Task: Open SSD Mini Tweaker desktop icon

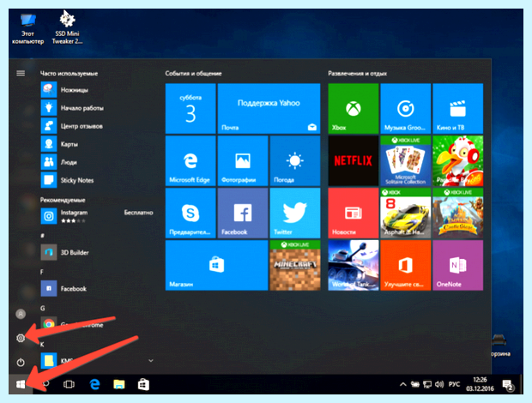Action: coord(67,27)
